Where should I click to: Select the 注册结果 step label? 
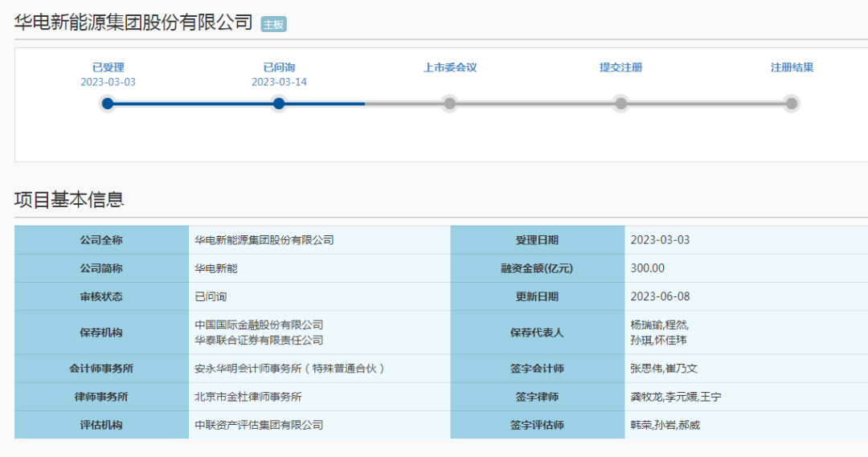click(x=792, y=67)
